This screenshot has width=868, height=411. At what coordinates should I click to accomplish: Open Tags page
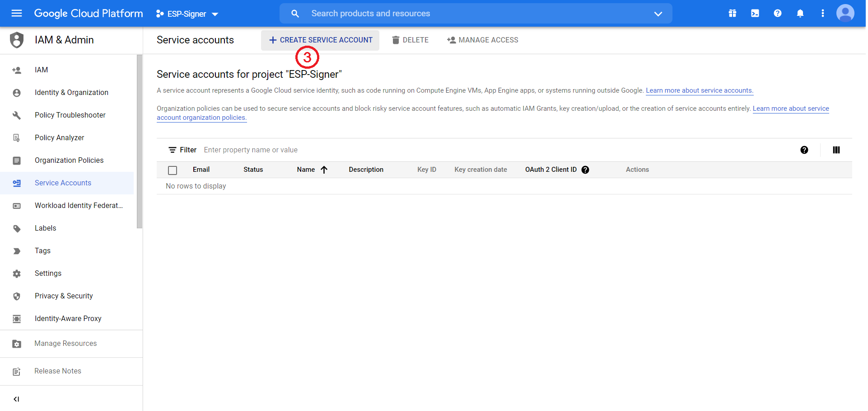tap(43, 251)
